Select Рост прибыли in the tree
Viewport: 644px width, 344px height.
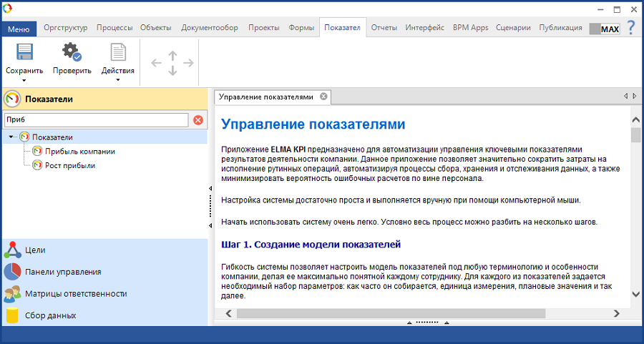69,165
